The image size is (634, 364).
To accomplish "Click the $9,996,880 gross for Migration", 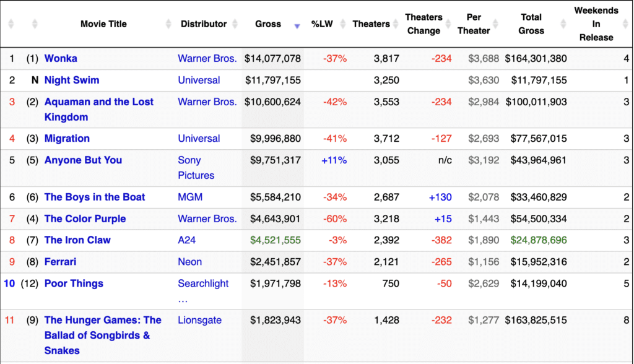I will pyautogui.click(x=276, y=138).
